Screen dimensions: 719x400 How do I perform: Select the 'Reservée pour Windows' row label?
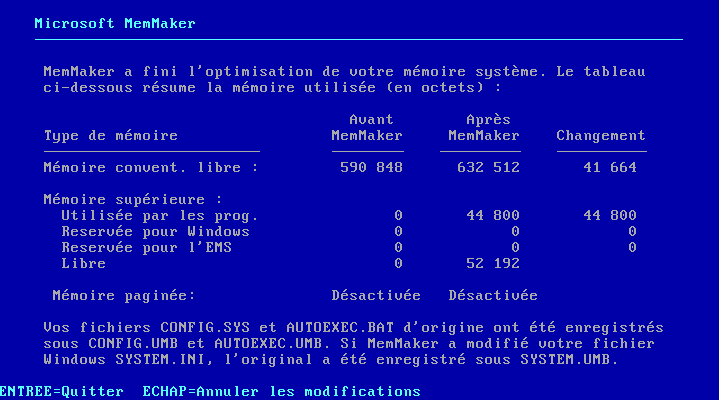(x=155, y=232)
